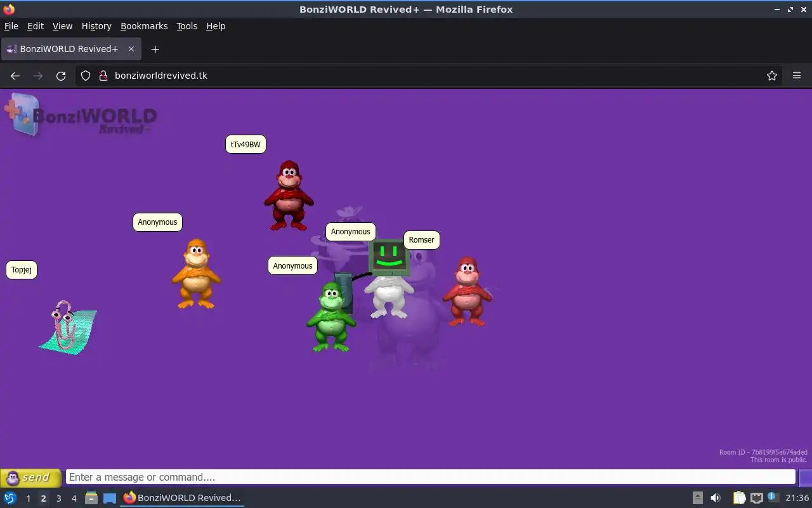Click the insecure connection padlock icon
This screenshot has height=508, width=812.
[103, 76]
